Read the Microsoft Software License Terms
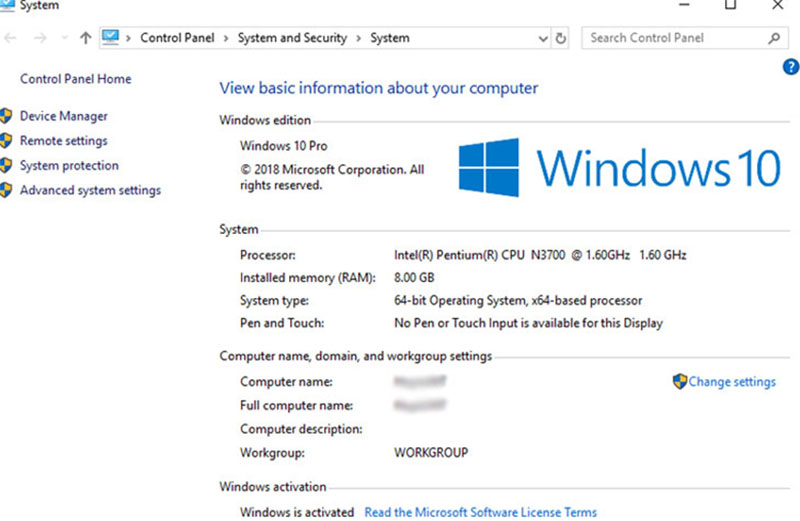Screen dimensions: 800x521 coord(480,512)
